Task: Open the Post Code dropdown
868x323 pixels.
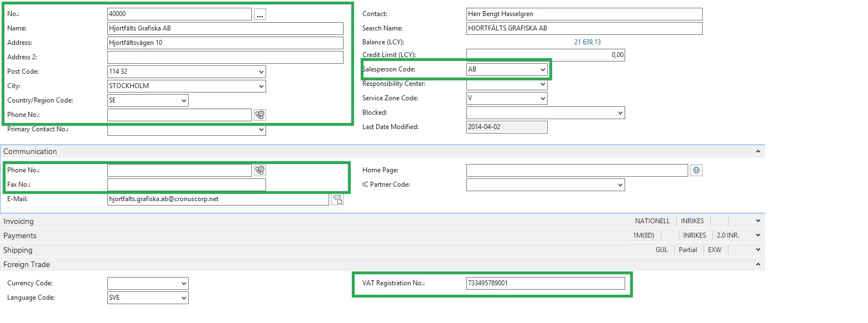Action: (261, 71)
